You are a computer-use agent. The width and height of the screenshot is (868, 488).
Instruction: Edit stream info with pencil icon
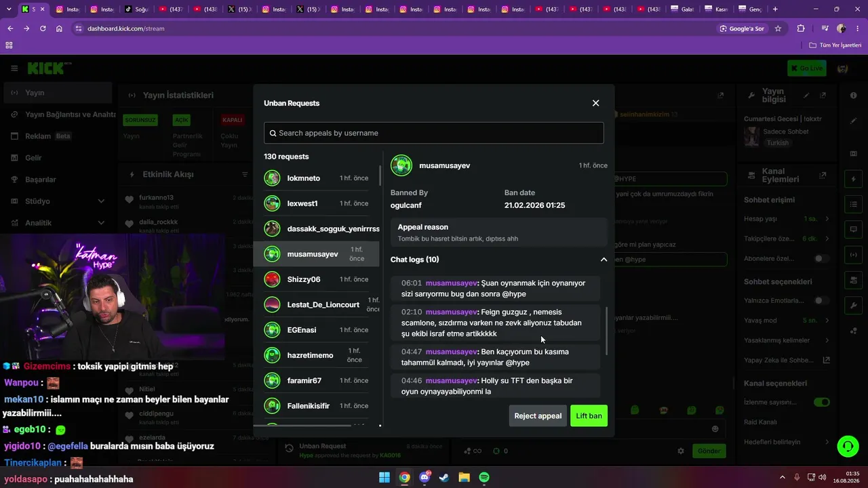click(806, 96)
